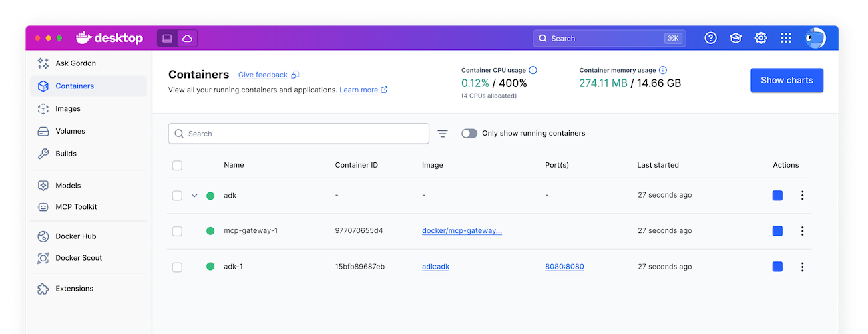Click the mcp-gateway-1 container name
The image size is (868, 334).
tap(250, 231)
